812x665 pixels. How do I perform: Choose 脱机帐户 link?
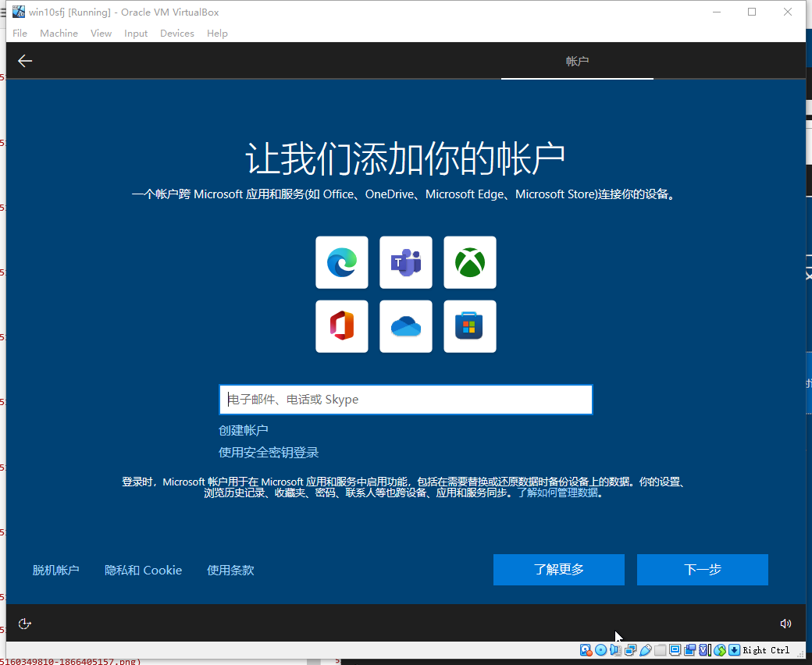coord(56,570)
